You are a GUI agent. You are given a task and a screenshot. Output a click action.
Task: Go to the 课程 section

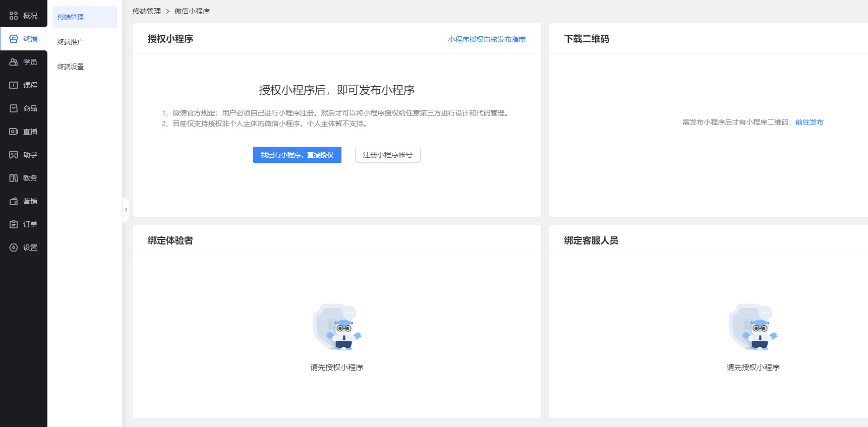(24, 85)
